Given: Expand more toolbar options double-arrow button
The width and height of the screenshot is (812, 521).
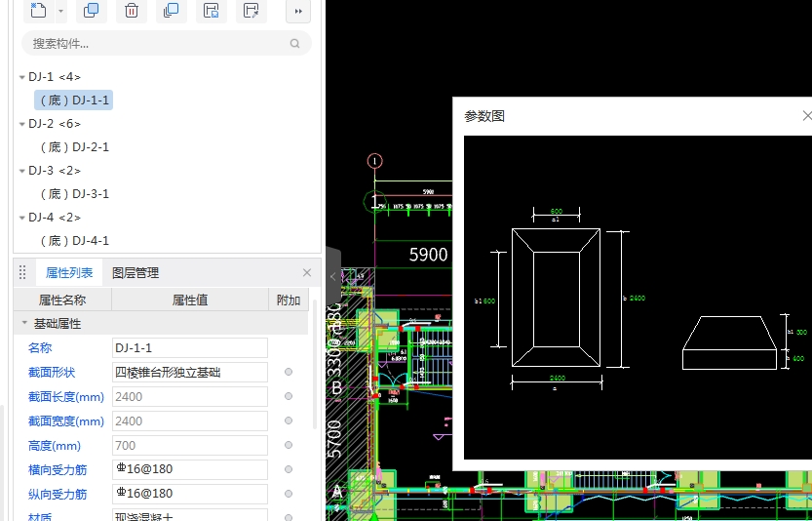Looking at the screenshot, I should click(298, 11).
